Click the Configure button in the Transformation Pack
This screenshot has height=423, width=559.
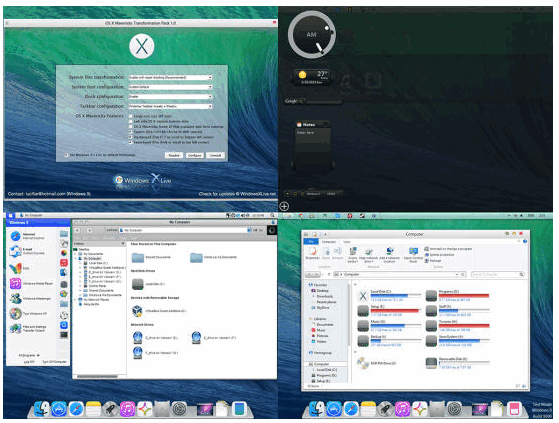(195, 155)
